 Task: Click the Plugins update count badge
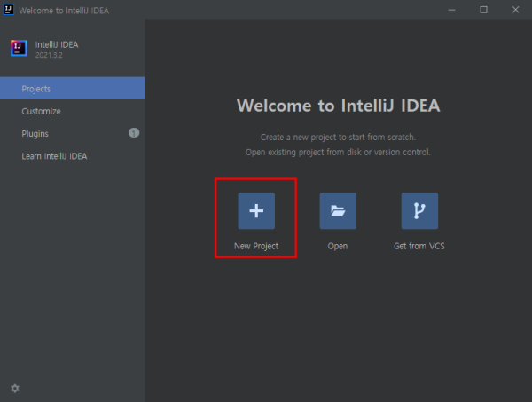point(134,133)
